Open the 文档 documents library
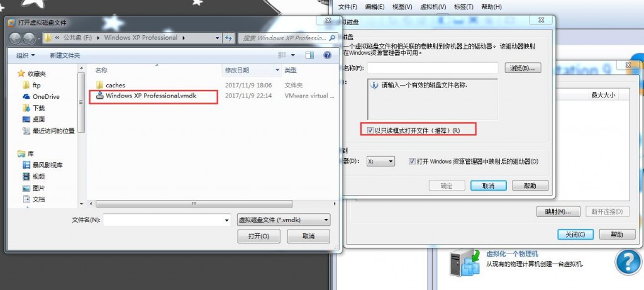Screen dimensions: 644x290 (34, 199)
